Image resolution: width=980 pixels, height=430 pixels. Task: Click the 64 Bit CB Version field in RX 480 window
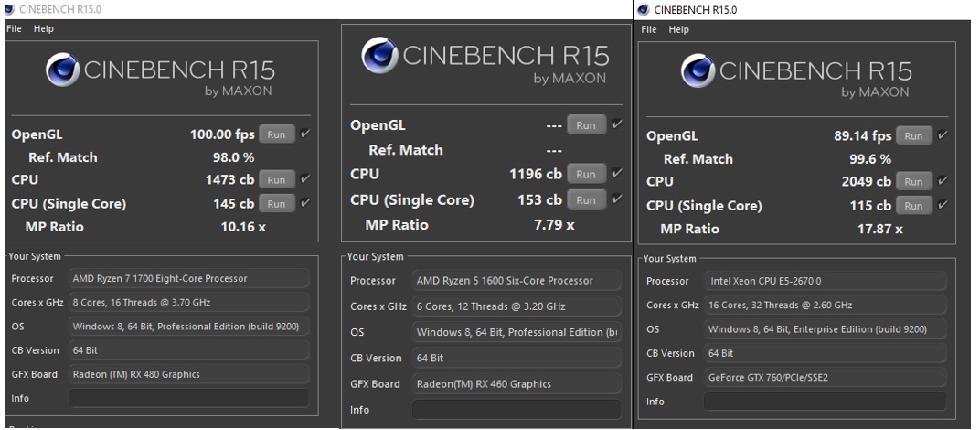click(188, 350)
